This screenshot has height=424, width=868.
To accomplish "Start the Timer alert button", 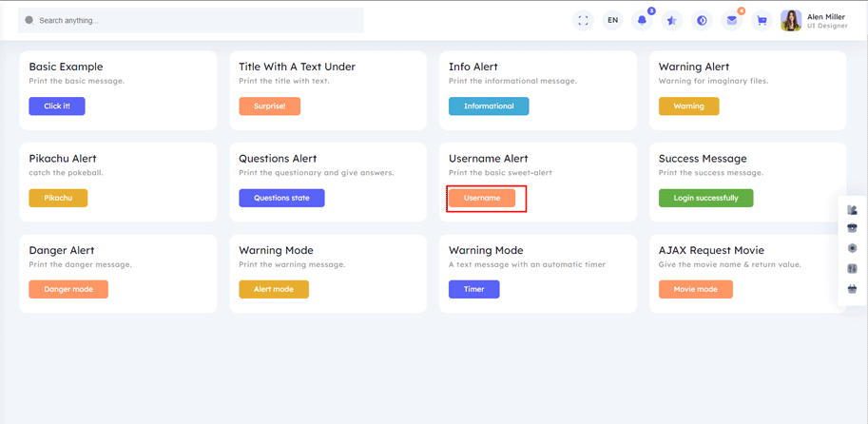I will coord(473,289).
